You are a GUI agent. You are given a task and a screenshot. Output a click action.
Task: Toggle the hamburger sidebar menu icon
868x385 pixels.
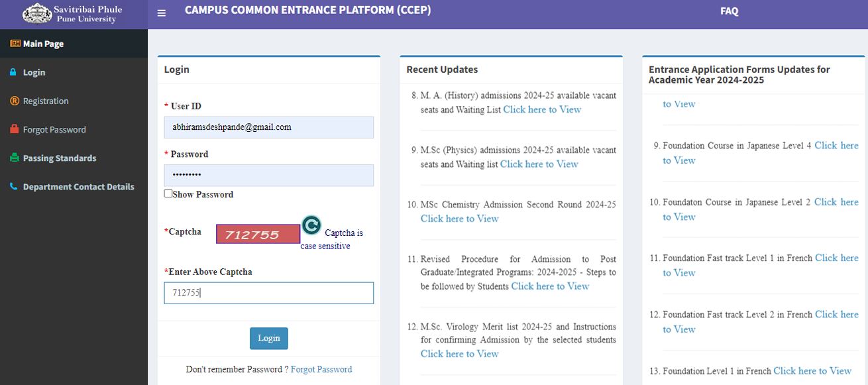click(x=162, y=13)
